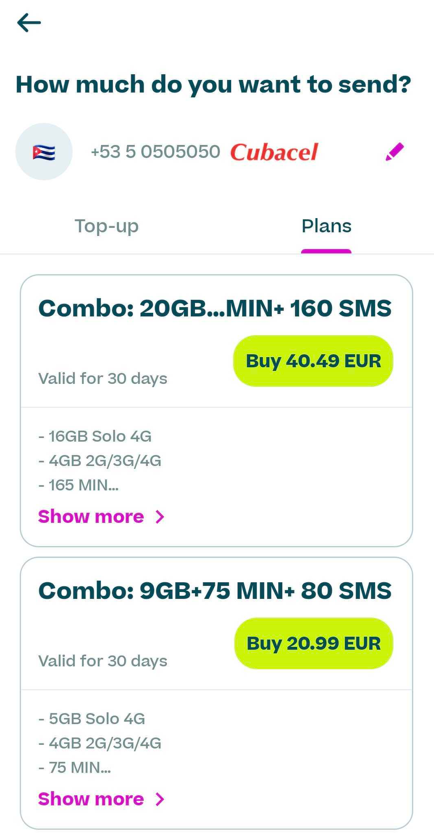Open the Combo 20GB...MIN+ 160 SMS title
This screenshot has height=835, width=434.
click(x=215, y=309)
